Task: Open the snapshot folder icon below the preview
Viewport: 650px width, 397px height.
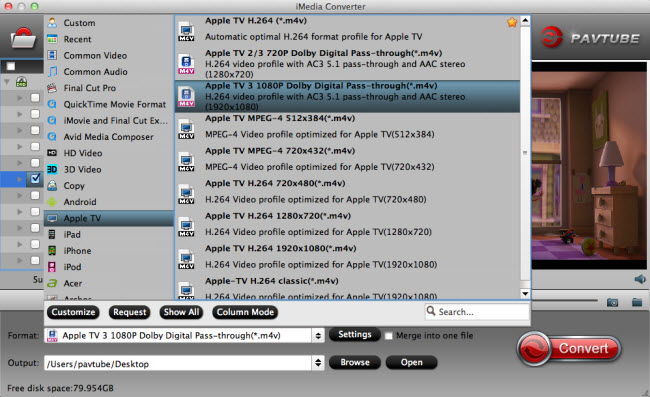Action: click(637, 302)
